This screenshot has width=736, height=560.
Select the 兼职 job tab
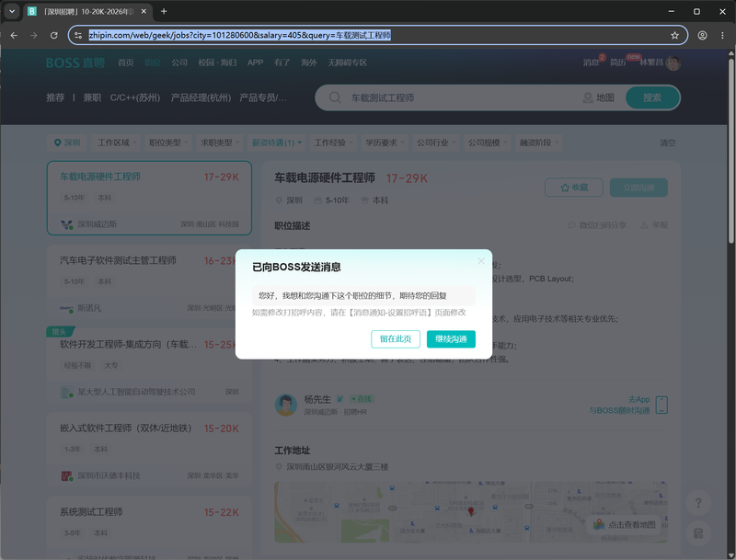(x=92, y=97)
